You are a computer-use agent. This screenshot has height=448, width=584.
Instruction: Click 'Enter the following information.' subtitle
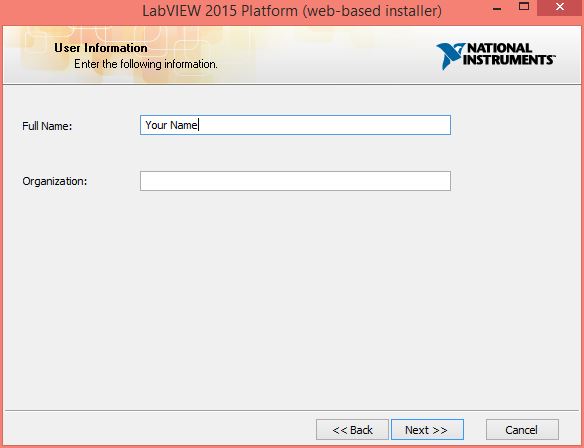pyautogui.click(x=146, y=64)
